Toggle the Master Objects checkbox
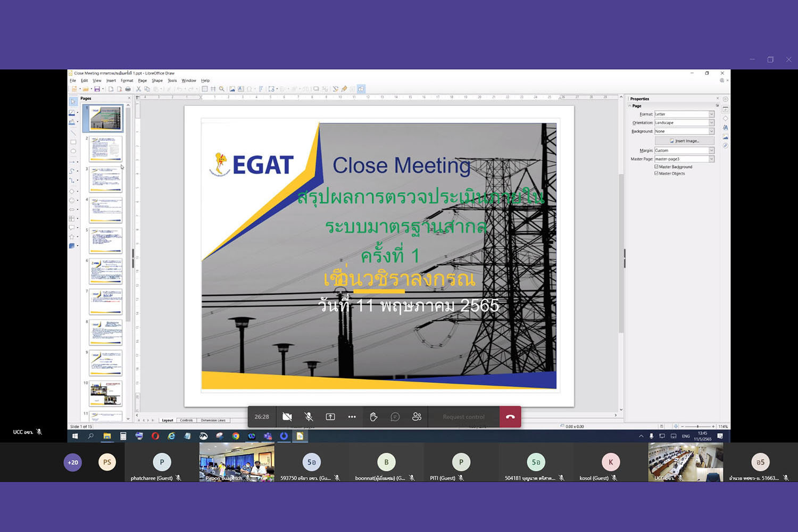The image size is (798, 532). [656, 173]
